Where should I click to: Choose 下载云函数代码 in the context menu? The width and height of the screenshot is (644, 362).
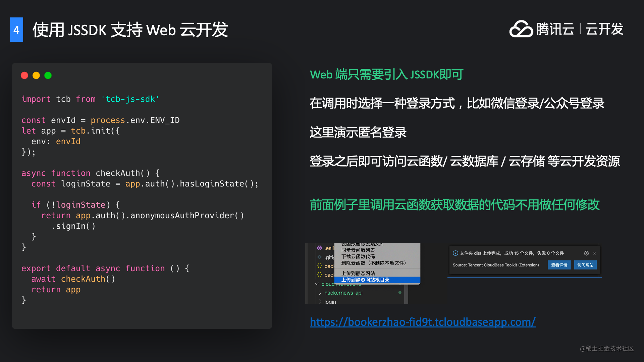pos(377,256)
